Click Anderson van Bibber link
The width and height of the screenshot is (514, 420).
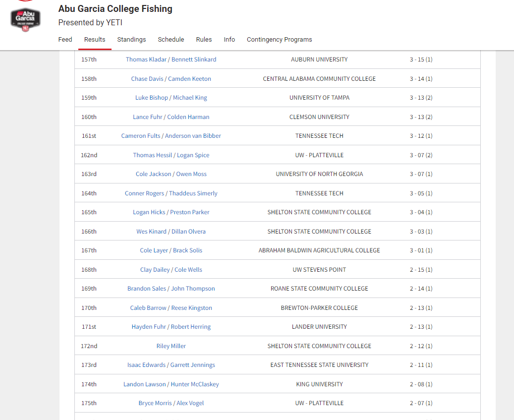click(x=193, y=136)
